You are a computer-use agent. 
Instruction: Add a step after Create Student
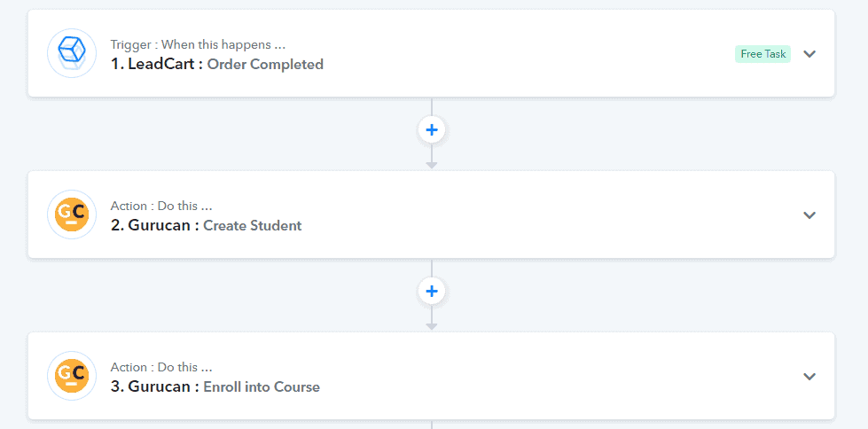pos(432,291)
